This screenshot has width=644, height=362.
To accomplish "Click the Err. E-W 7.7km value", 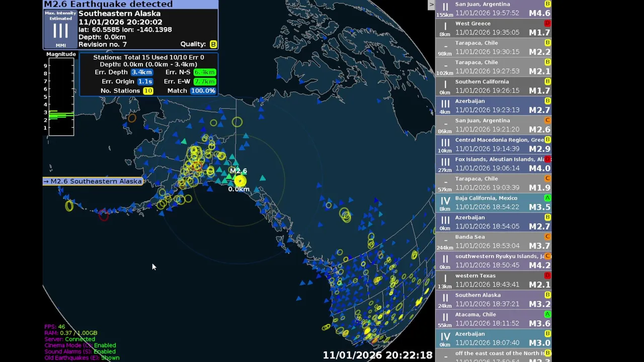I will 204,81.
